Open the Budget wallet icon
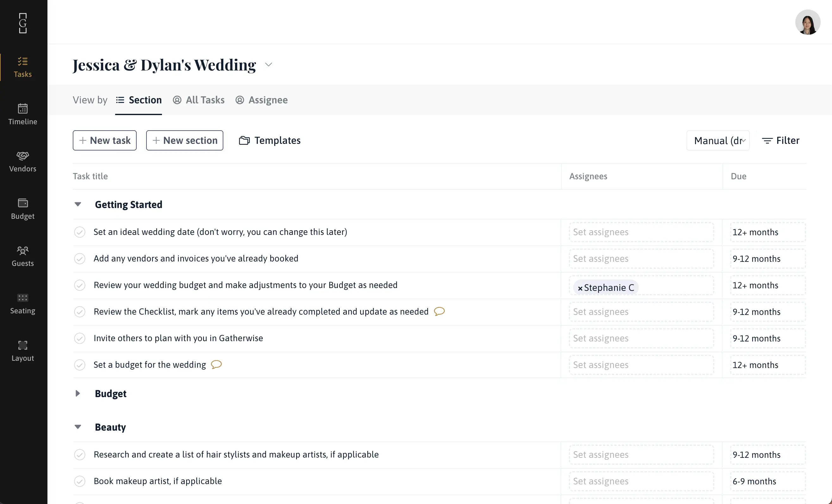 (23, 203)
